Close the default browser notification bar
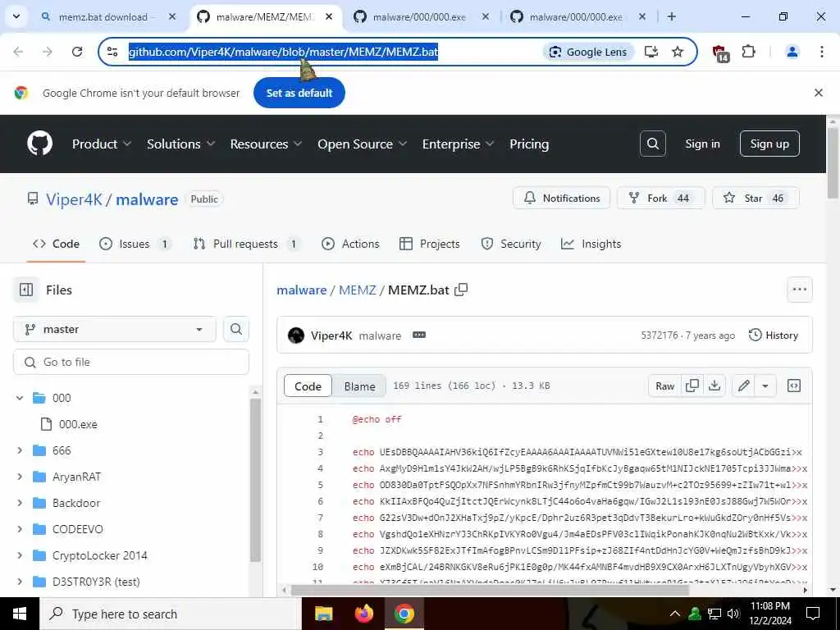This screenshot has height=630, width=840. click(819, 93)
